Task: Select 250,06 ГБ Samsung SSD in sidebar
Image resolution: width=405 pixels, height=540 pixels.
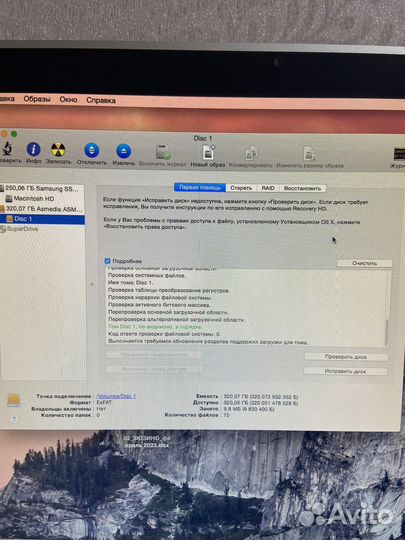Action: 42,188
